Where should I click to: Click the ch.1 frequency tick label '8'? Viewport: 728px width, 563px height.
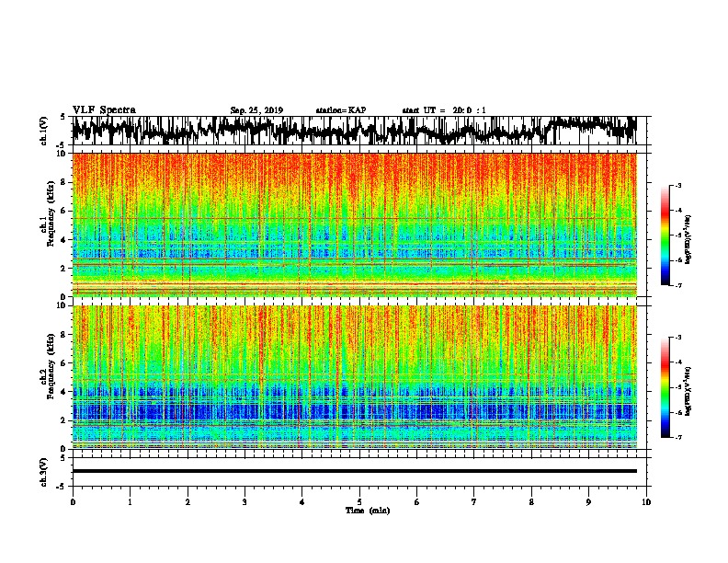point(63,182)
